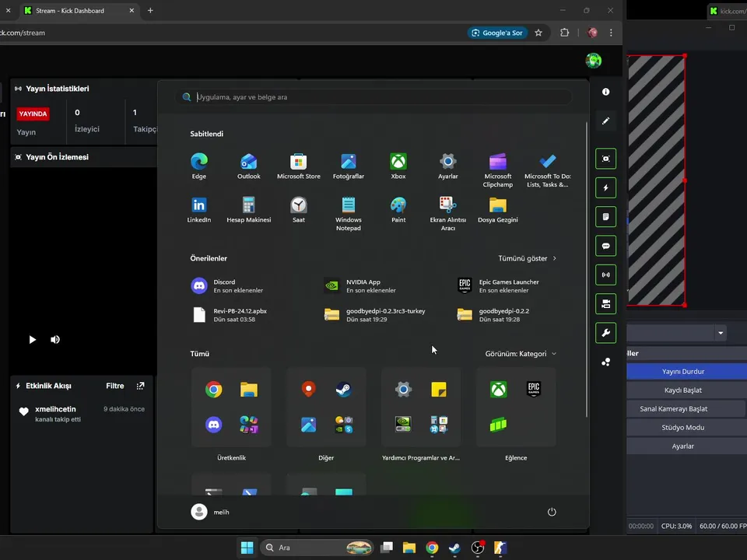The height and width of the screenshot is (560, 747).
Task: Open recommended Epic Games Launcher
Action: click(x=498, y=285)
